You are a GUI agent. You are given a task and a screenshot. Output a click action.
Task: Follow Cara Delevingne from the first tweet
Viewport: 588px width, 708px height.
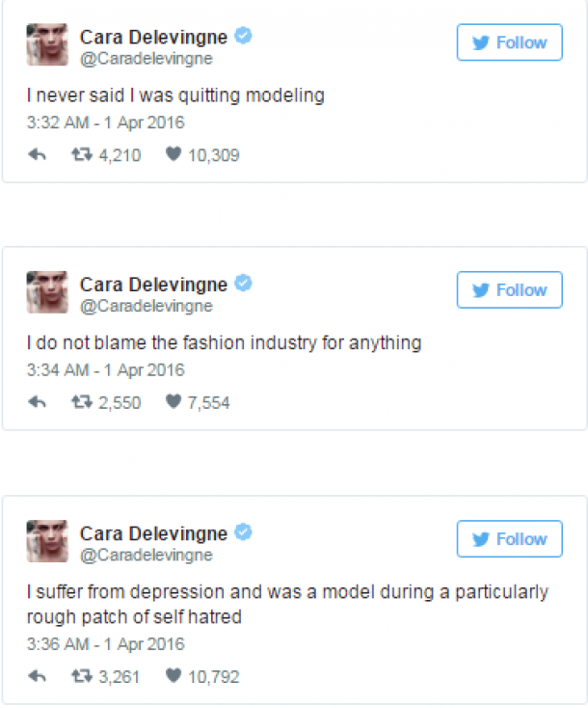point(509,42)
